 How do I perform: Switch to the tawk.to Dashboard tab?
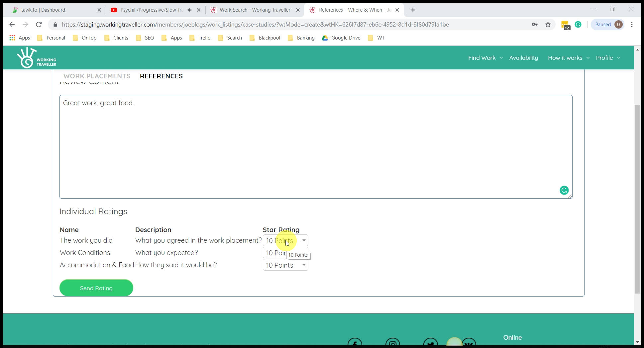click(x=43, y=10)
